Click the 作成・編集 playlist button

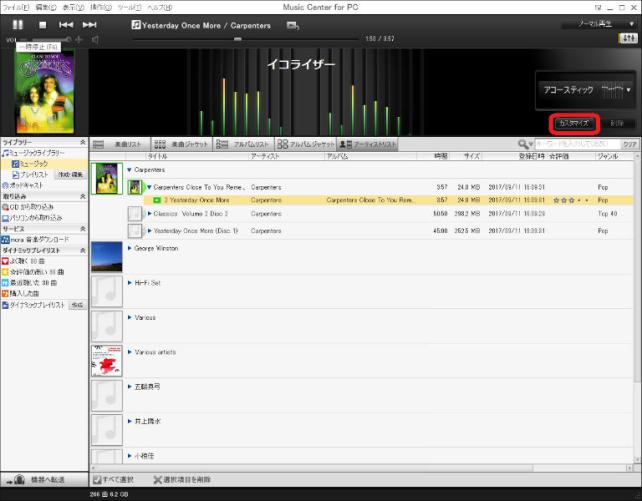(70, 175)
